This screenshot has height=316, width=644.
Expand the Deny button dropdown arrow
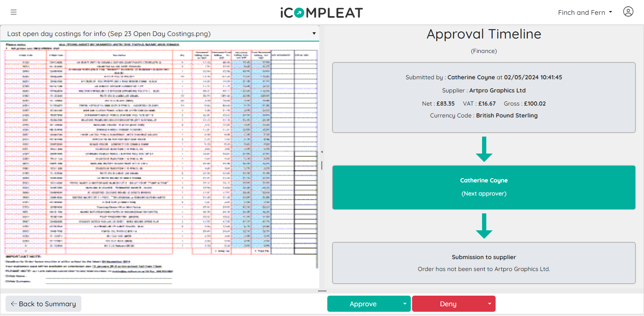[490, 304]
